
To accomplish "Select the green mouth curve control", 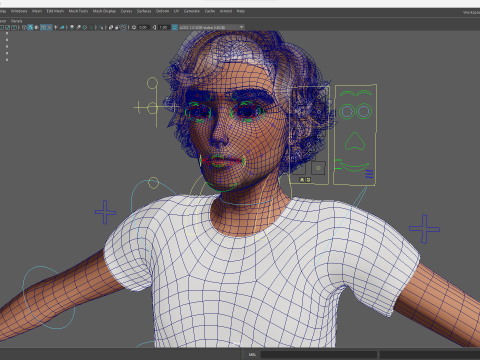I will pyautogui.click(x=354, y=166).
